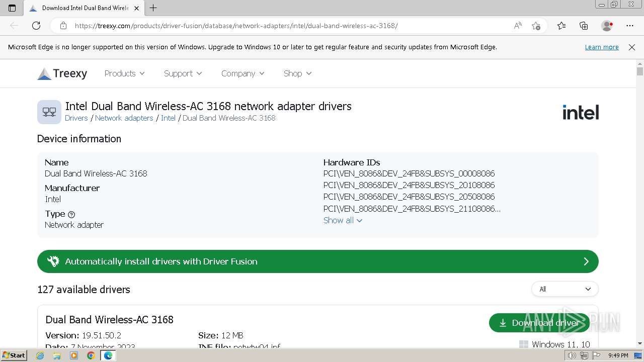Open Edge settings and more menu
644x362 pixels.
pos(630,26)
